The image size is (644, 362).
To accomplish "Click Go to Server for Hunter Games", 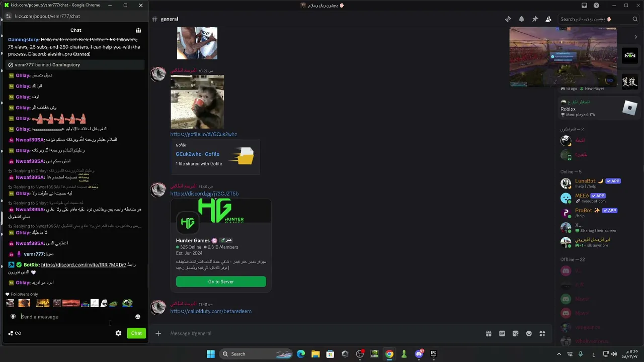I will [x=221, y=282].
